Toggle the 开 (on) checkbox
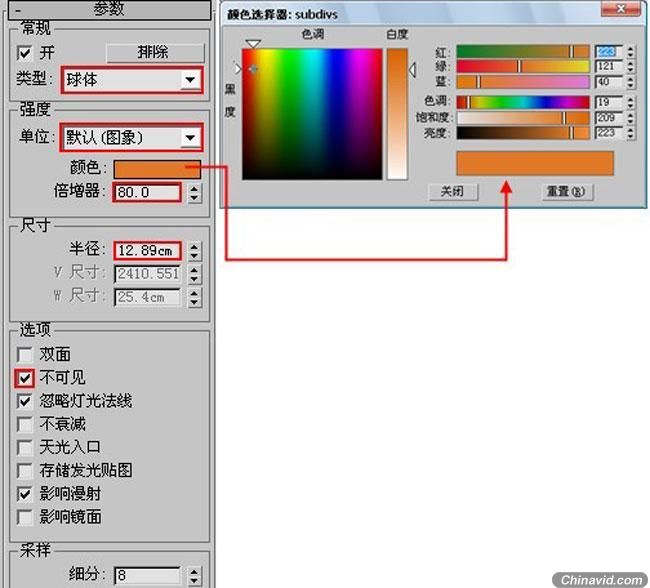 point(24,53)
